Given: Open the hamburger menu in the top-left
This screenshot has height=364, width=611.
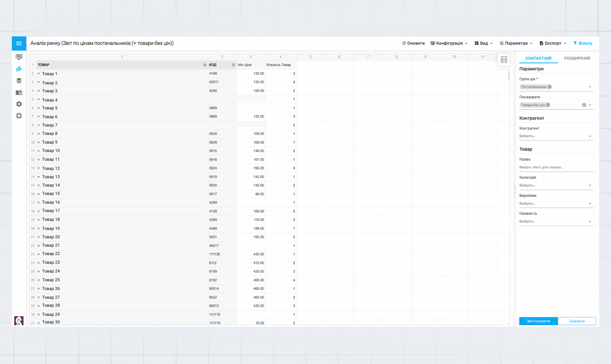Looking at the screenshot, I should click(19, 43).
